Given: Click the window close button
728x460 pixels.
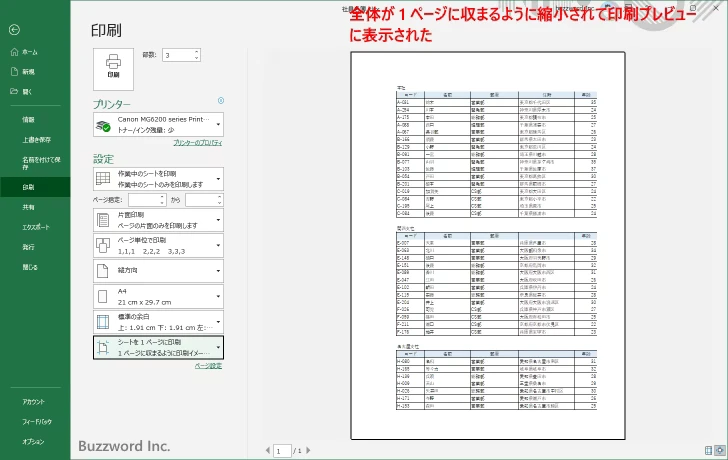Looking at the screenshot, I should coord(715,8).
